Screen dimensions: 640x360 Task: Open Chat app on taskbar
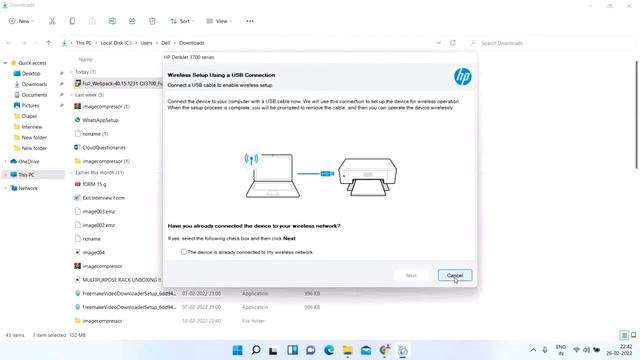(311, 350)
